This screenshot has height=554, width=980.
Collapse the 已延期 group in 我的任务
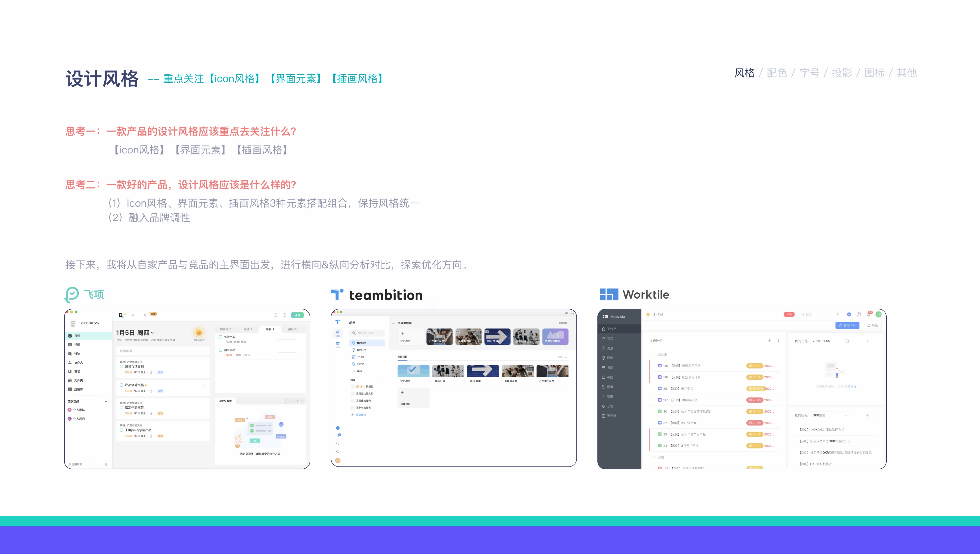point(654,355)
